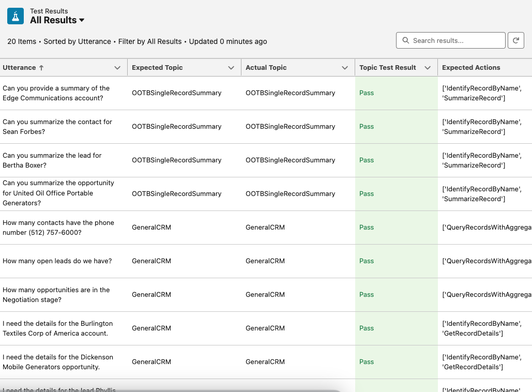The image size is (532, 392).
Task: Expand the Expected Topic column menu
Action: click(x=231, y=68)
